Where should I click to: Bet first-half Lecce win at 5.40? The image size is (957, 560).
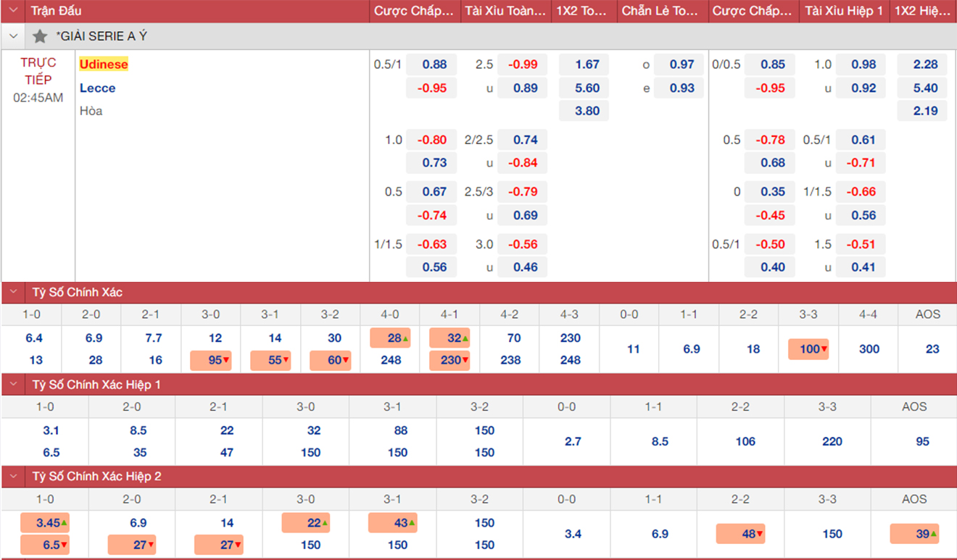(x=922, y=88)
